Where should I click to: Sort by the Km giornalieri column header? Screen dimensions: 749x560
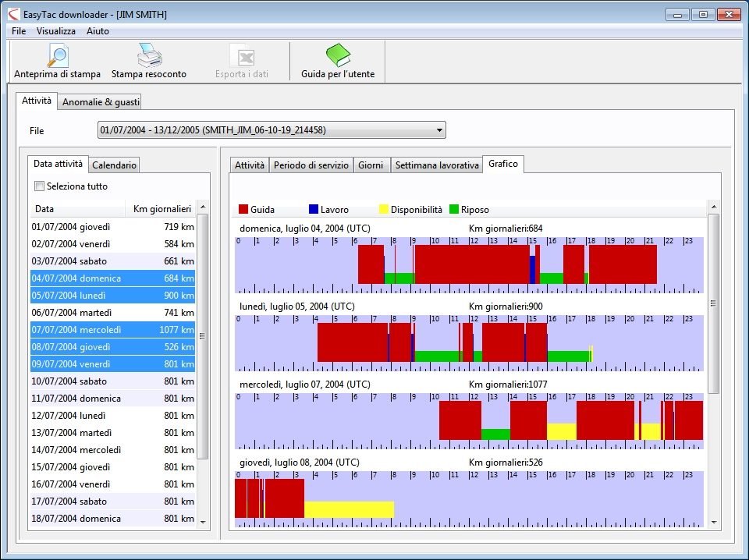point(162,209)
